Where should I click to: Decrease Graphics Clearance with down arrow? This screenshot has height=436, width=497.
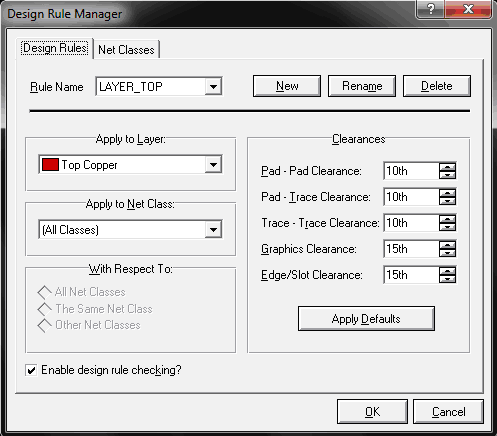447,253
